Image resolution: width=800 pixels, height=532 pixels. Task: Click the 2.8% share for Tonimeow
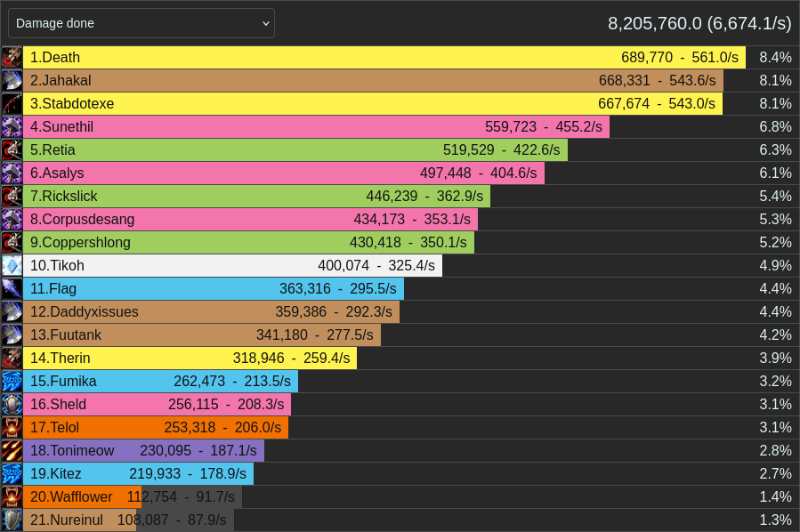775,450
